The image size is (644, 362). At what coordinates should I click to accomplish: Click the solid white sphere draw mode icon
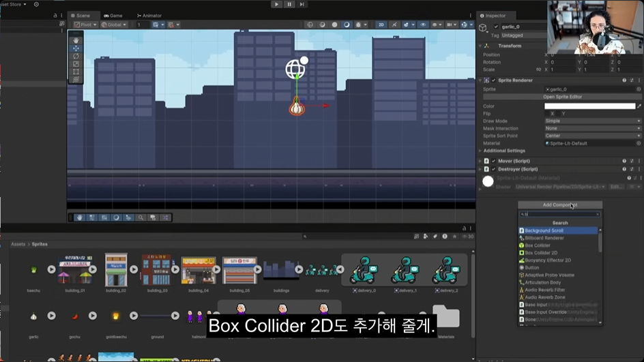tap(335, 25)
